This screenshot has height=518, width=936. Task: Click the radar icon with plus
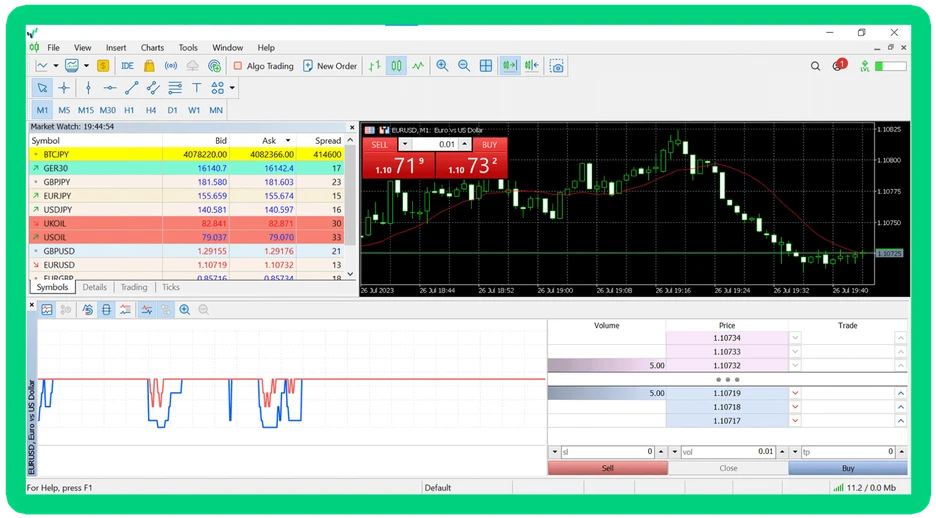tap(214, 66)
